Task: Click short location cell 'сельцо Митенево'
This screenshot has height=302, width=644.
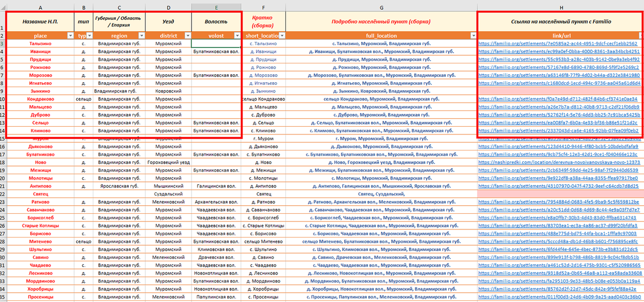Action: [x=264, y=242]
